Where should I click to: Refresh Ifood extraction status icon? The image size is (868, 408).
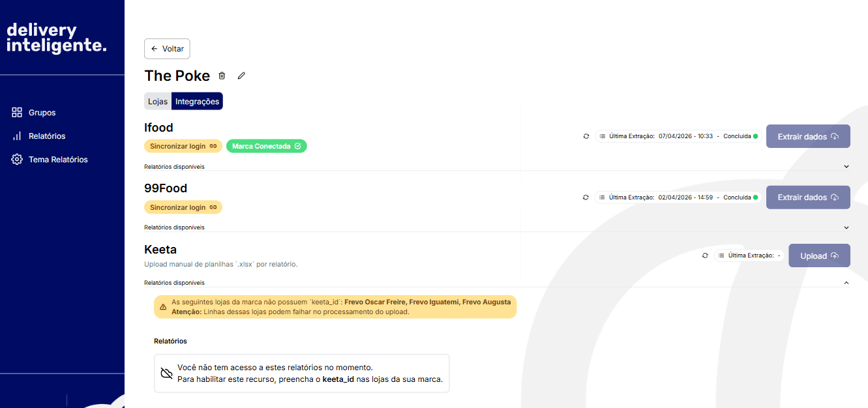tap(586, 136)
